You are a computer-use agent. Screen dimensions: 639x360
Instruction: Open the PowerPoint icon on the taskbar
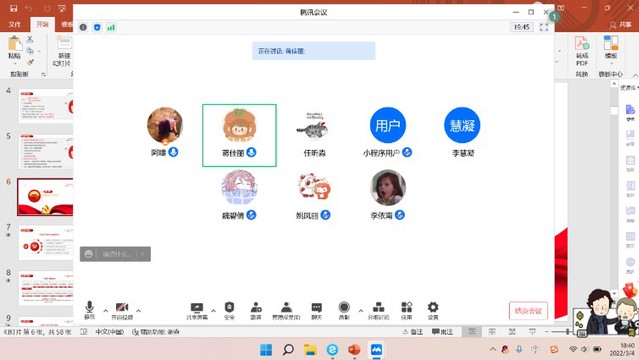coord(354,349)
